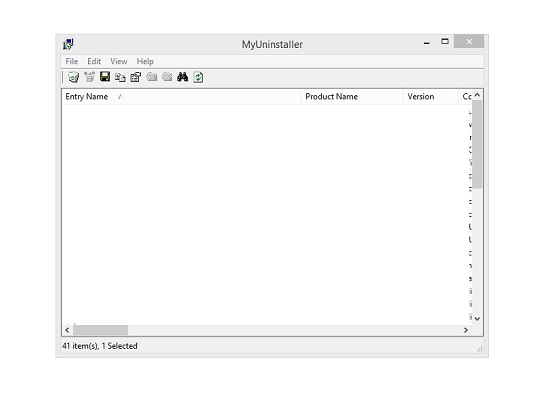
Task: Sort by the Entry Name column header
Action: click(x=181, y=96)
